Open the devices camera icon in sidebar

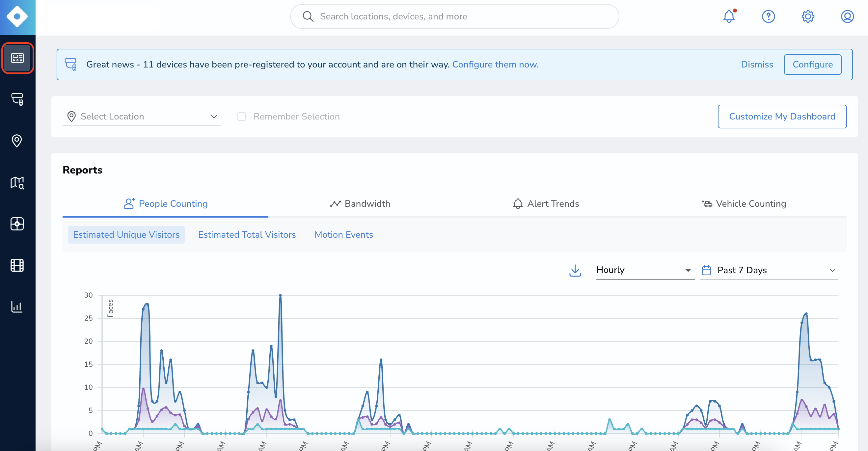pyautogui.click(x=17, y=99)
